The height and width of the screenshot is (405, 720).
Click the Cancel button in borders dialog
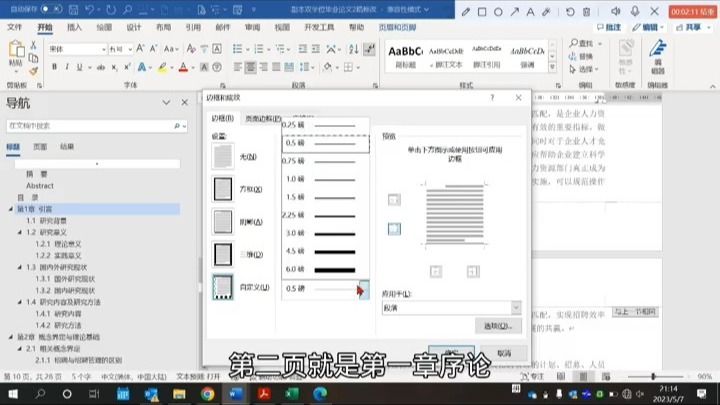tap(504, 353)
